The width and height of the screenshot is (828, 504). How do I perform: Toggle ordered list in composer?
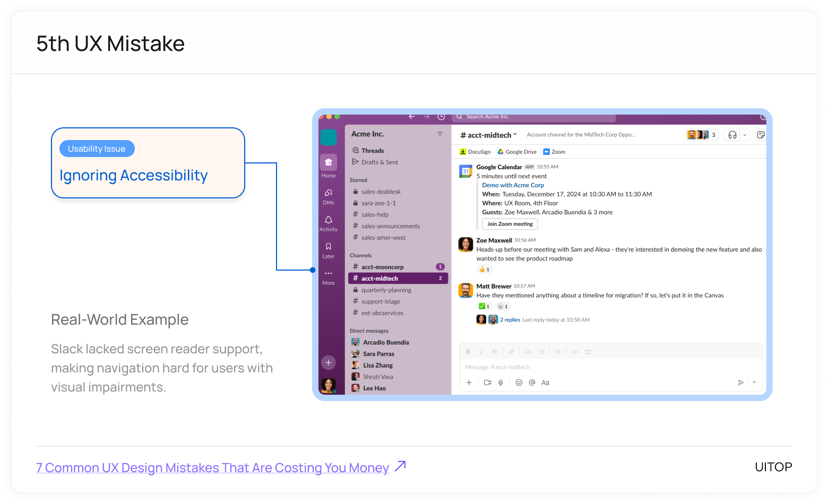click(x=528, y=352)
